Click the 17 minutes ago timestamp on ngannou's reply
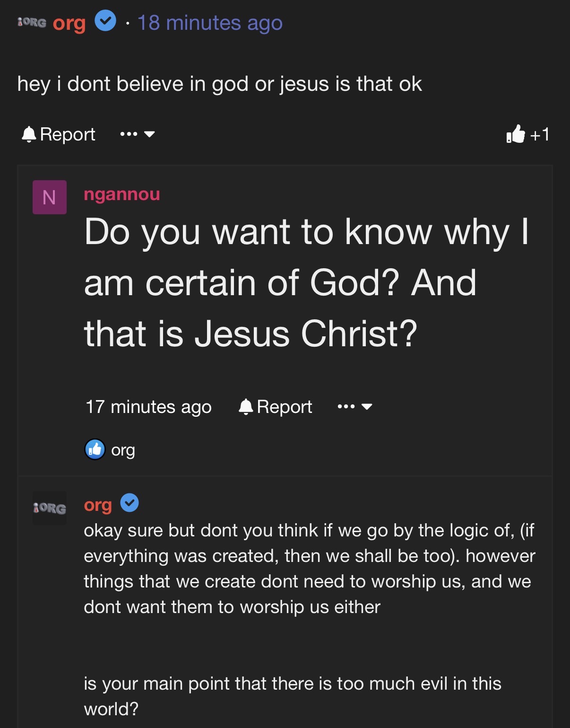570x728 pixels. pyautogui.click(x=148, y=407)
